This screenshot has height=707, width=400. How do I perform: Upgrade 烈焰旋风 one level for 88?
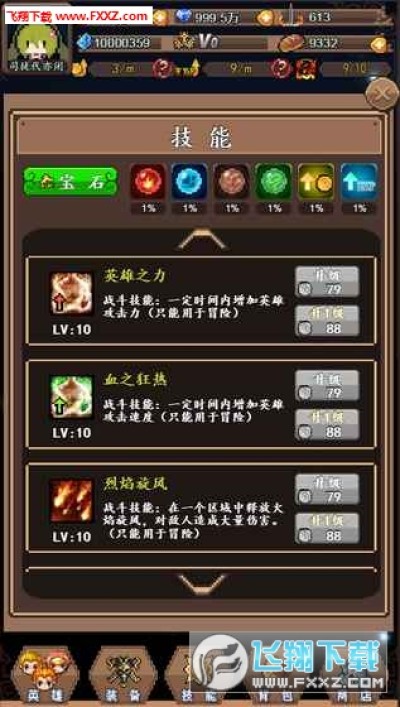point(327,528)
